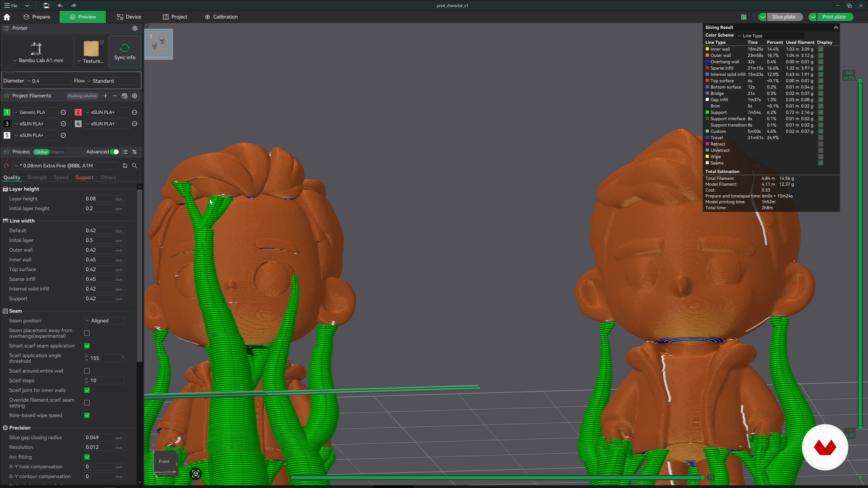Viewport: 868px width, 488px height.
Task: Click the Sync info button
Action: (125, 52)
